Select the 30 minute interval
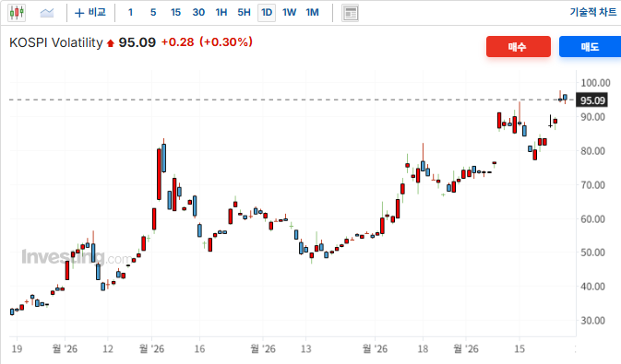 [x=198, y=13]
